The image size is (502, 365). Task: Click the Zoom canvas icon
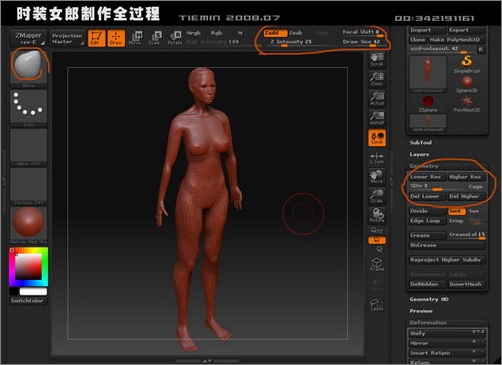(x=377, y=79)
